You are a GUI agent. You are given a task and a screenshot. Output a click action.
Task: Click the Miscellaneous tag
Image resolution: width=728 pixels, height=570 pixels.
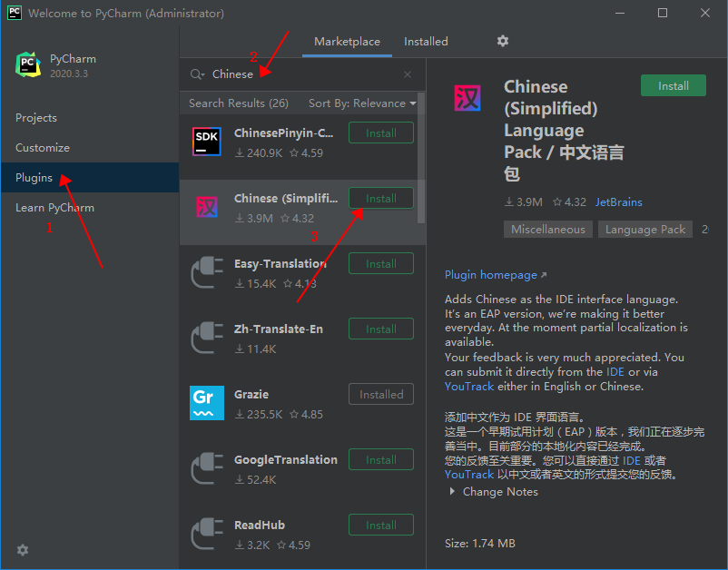548,230
